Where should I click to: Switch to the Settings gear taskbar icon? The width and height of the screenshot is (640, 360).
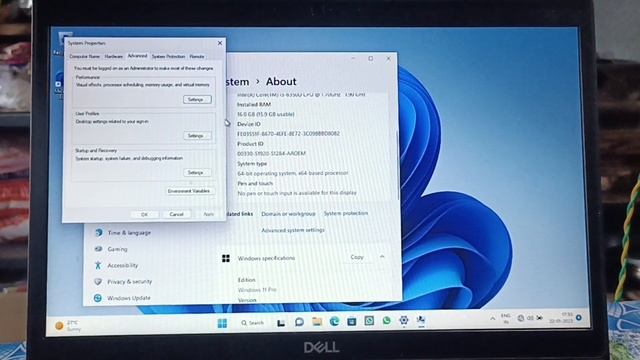[404, 320]
